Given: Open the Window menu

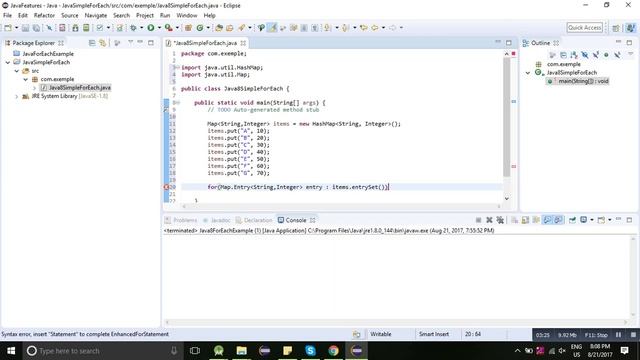Looking at the screenshot, I should (187, 16).
